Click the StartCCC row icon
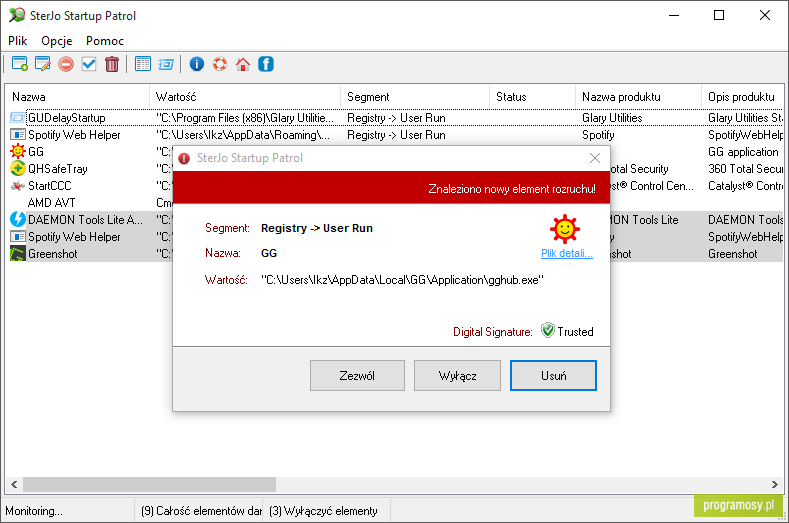The height and width of the screenshot is (523, 789). [x=18, y=186]
